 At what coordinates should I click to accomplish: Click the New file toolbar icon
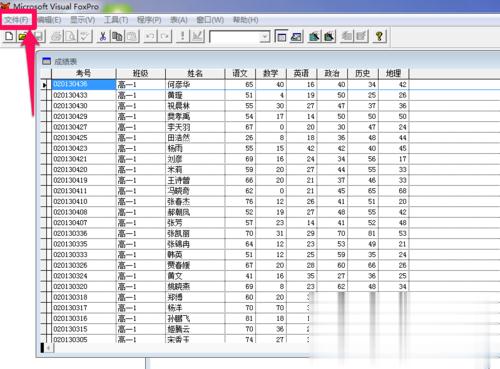[10, 36]
